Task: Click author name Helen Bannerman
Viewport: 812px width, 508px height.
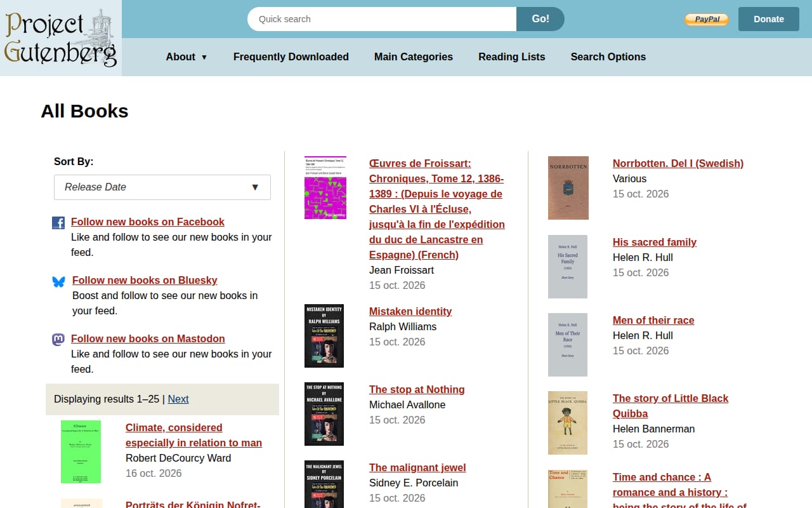Action: click(x=653, y=429)
